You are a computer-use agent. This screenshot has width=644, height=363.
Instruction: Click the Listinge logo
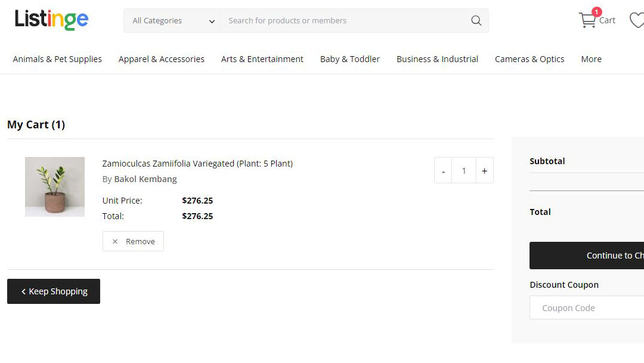[x=51, y=20]
